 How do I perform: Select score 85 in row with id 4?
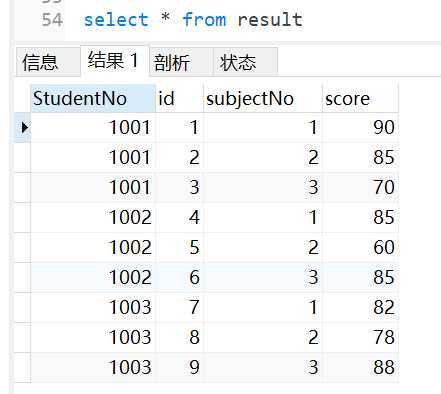pos(360,217)
